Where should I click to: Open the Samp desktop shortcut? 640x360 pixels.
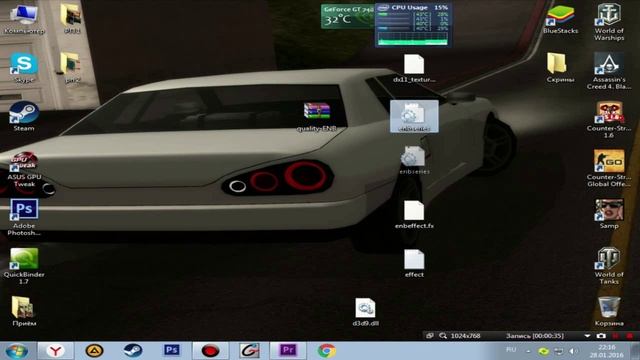(609, 214)
